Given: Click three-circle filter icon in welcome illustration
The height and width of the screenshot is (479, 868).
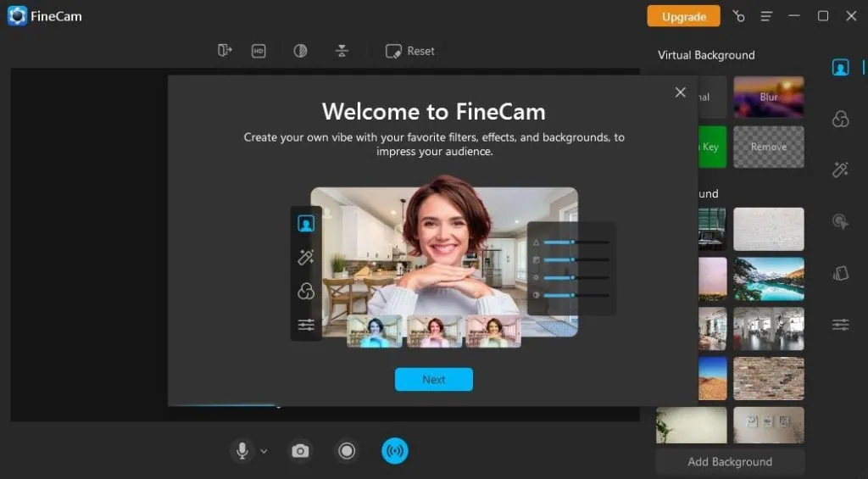Looking at the screenshot, I should click(305, 291).
